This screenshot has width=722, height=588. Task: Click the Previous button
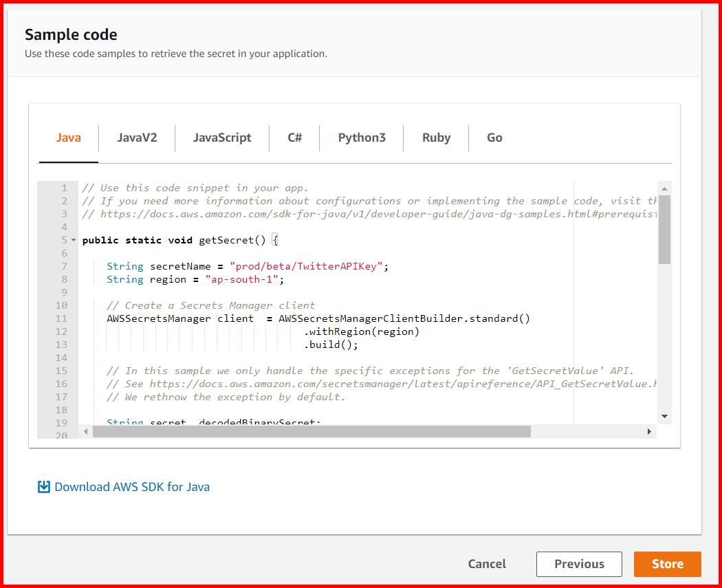click(x=579, y=563)
